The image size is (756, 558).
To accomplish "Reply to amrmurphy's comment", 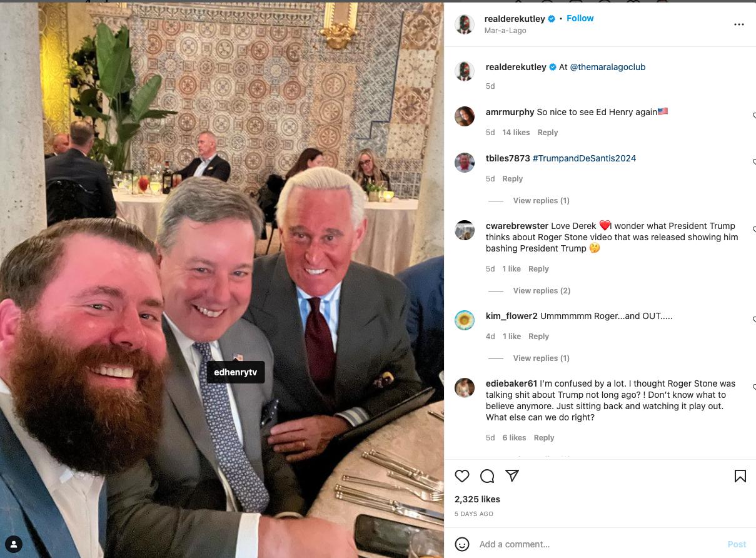I will pyautogui.click(x=548, y=133).
